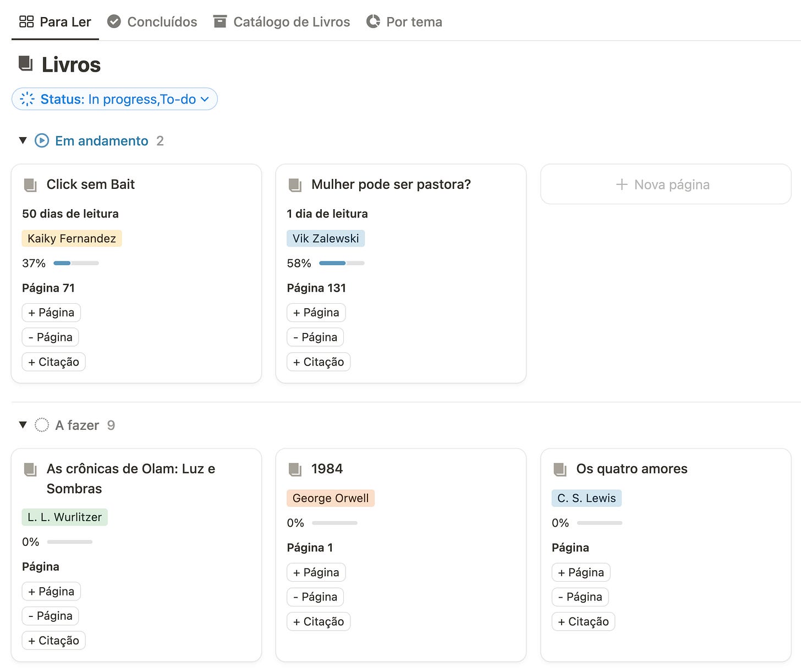Viewport: 801px width, 672px height.
Task: Open the Os quatro amores title
Action: [632, 469]
